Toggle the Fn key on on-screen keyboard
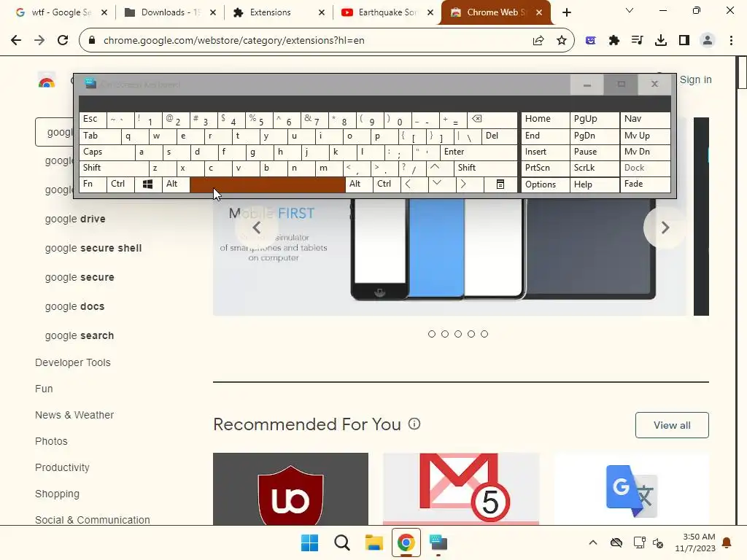This screenshot has height=560, width=747. click(93, 184)
